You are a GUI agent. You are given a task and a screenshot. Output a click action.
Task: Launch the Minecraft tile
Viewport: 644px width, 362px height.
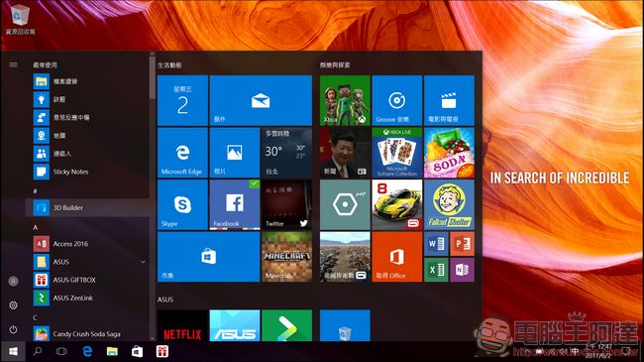[x=286, y=257]
